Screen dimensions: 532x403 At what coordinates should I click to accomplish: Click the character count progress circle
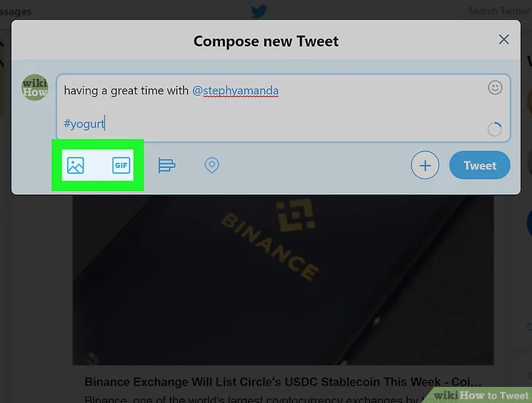click(494, 129)
